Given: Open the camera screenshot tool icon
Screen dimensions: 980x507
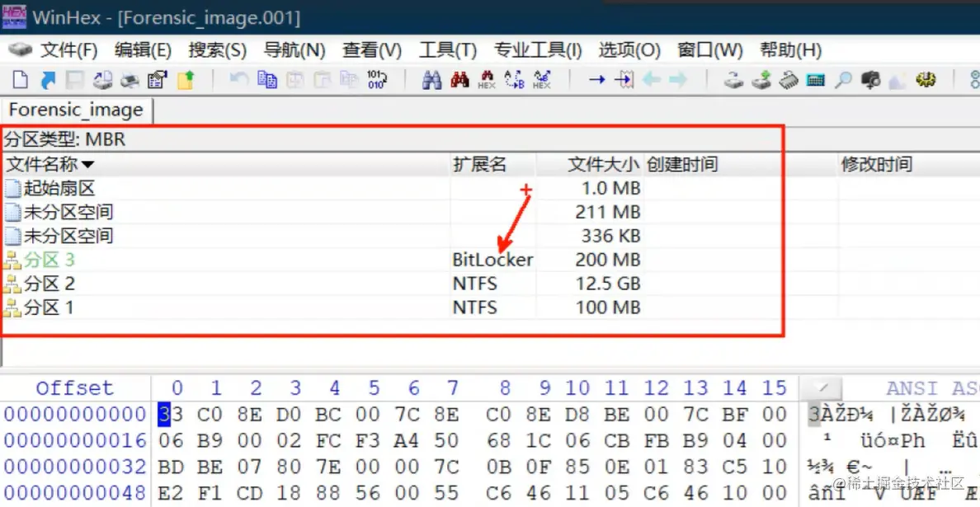Looking at the screenshot, I should 870,80.
